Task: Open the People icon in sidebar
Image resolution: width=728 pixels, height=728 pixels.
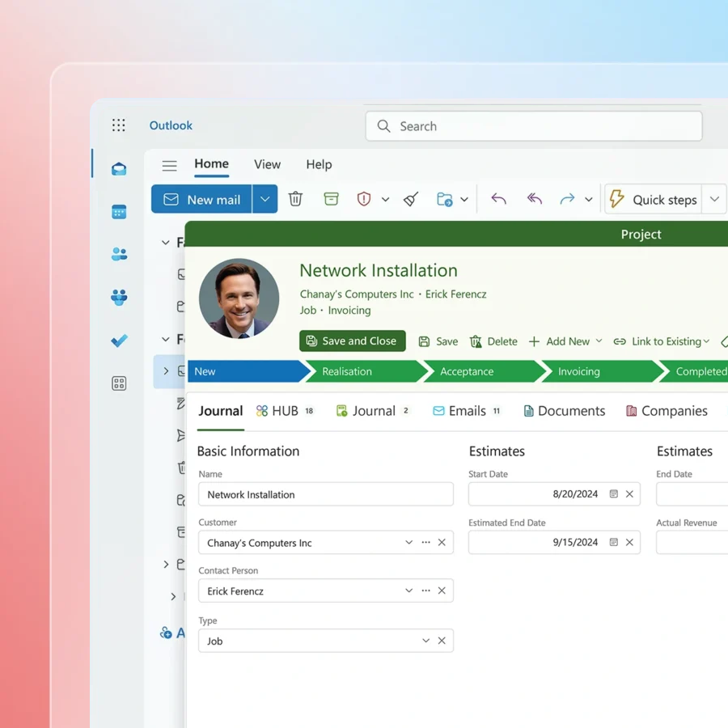Action: click(119, 254)
